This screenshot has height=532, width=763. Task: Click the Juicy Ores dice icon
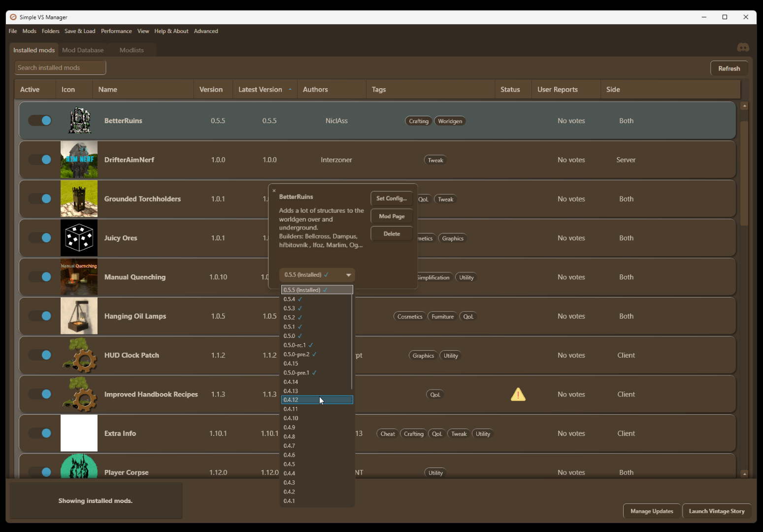click(79, 238)
